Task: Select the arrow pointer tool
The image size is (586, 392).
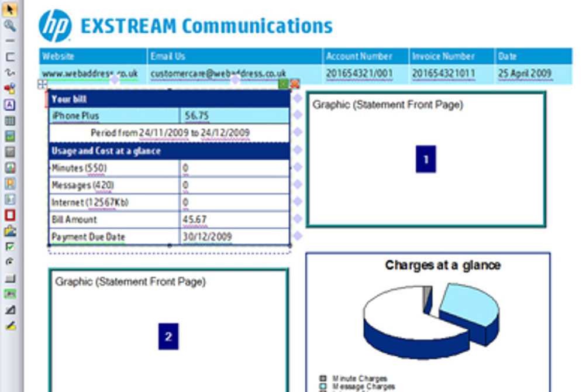Action: tap(10, 9)
